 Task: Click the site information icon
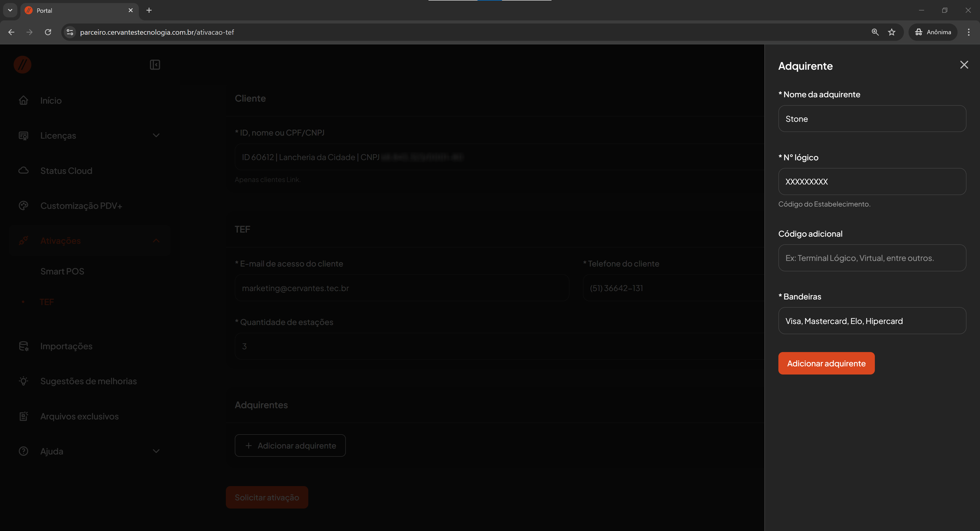coord(70,32)
